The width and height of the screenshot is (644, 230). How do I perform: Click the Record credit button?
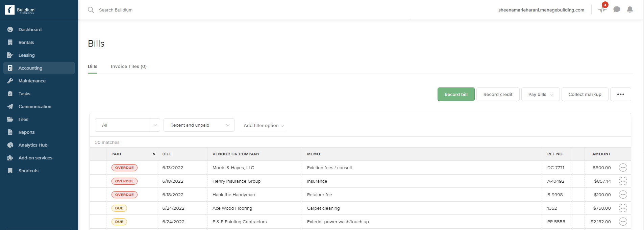(x=498, y=94)
